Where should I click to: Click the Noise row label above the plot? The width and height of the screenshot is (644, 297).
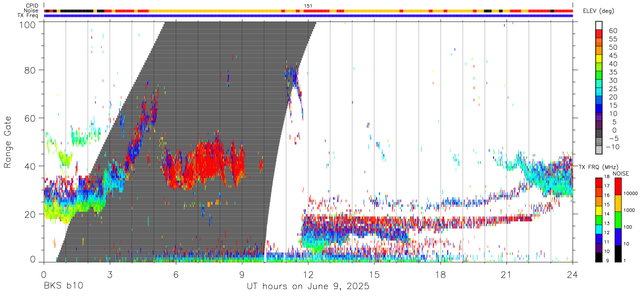click(x=31, y=10)
